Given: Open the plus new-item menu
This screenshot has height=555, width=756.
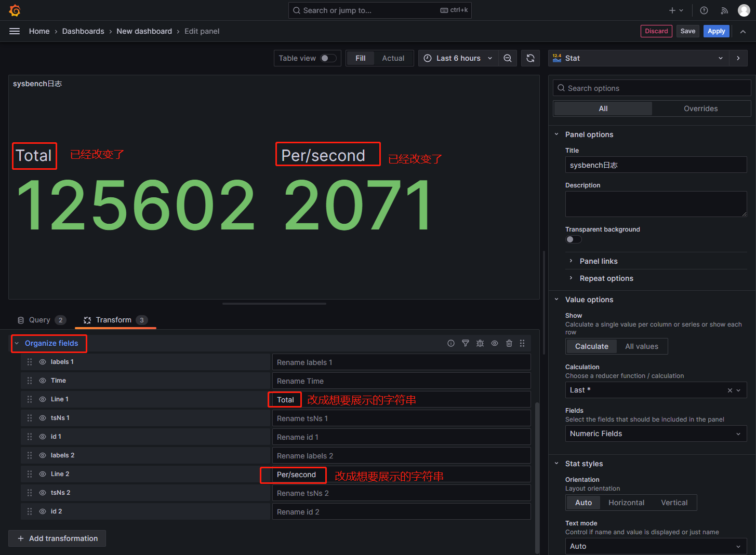Looking at the screenshot, I should [x=676, y=10].
